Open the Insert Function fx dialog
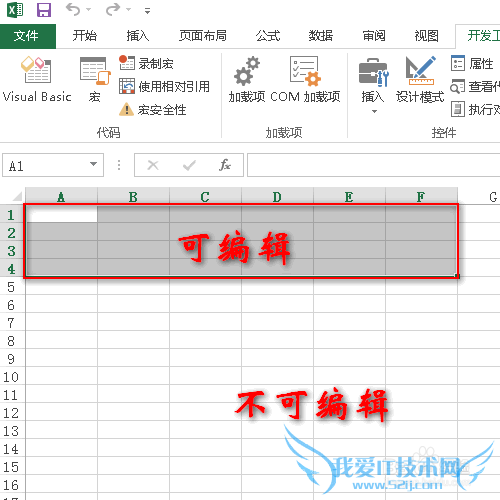Viewport: 500px width, 500px height. click(225, 165)
